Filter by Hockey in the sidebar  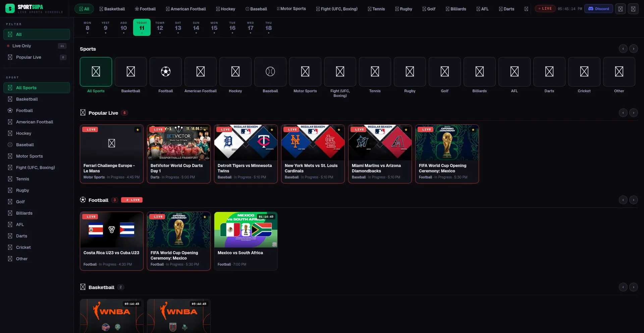(37, 133)
